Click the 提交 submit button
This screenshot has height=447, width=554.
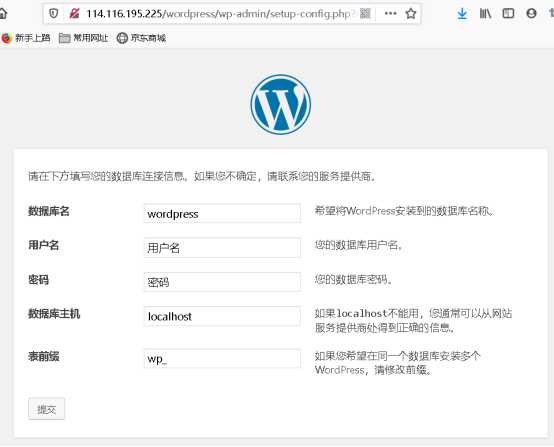pos(47,409)
